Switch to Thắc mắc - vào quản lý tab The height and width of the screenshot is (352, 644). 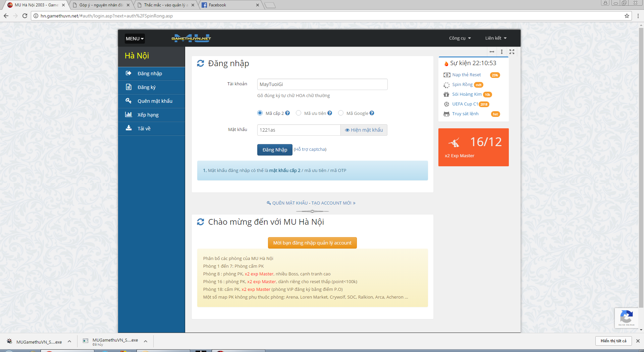click(166, 5)
